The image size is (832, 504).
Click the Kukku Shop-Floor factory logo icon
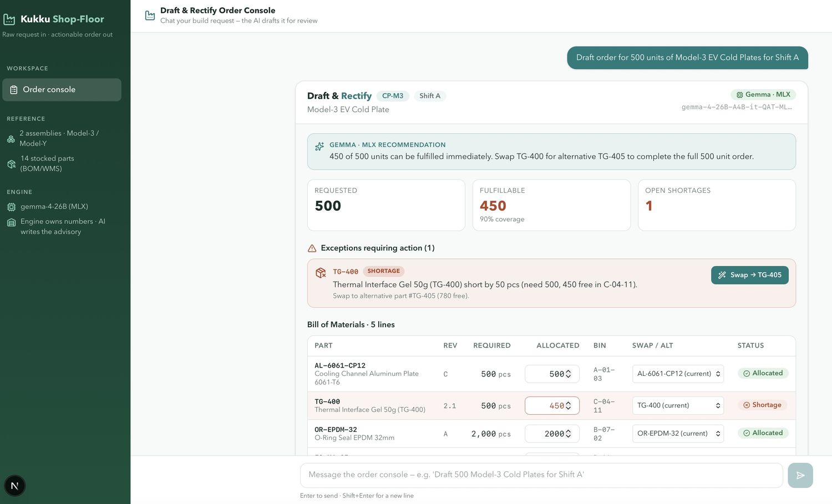coord(9,19)
